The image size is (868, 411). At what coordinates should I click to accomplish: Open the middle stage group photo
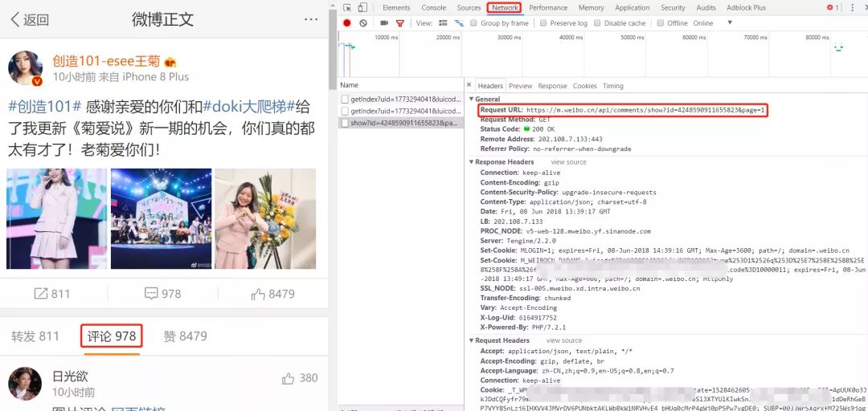click(161, 218)
